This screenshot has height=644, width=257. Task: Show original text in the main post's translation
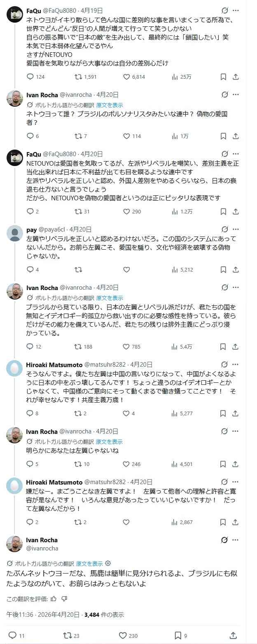click(89, 563)
